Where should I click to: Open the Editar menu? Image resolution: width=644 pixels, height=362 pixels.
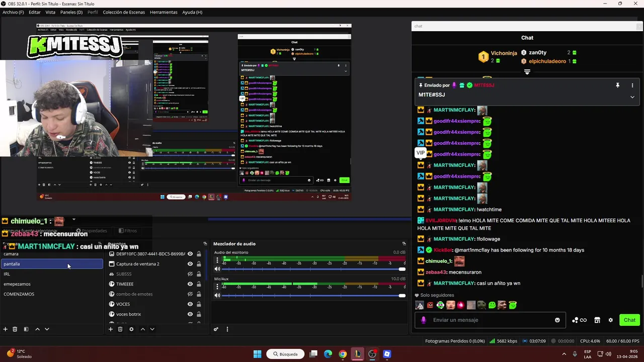(x=35, y=12)
